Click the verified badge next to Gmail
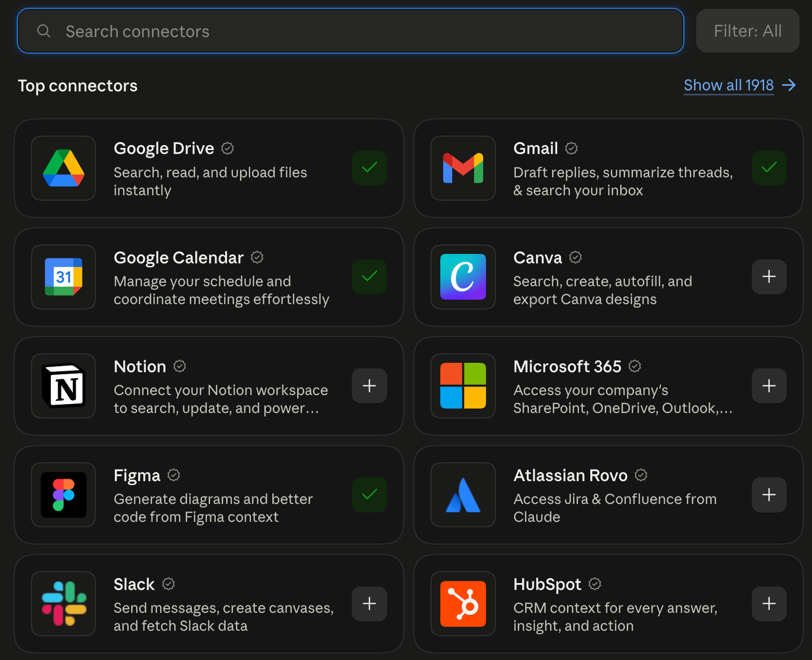812x660 pixels. pos(571,148)
